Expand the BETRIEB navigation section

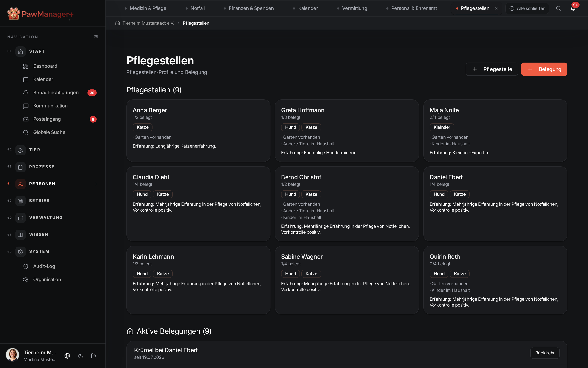click(53, 201)
